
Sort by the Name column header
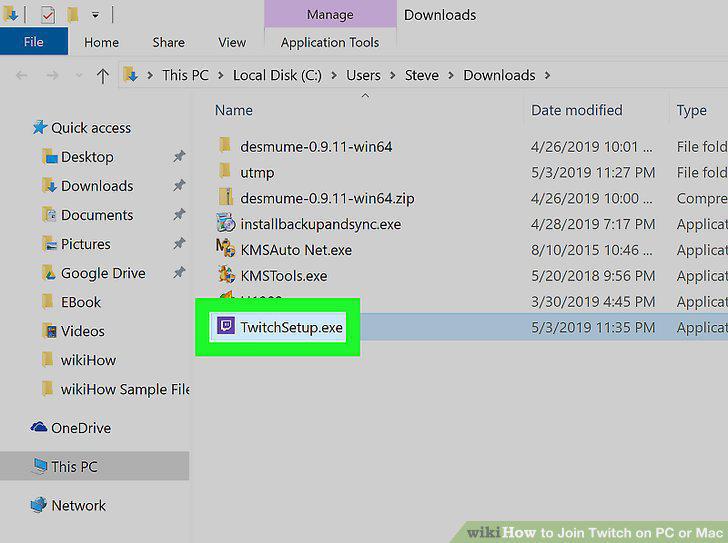(x=234, y=110)
